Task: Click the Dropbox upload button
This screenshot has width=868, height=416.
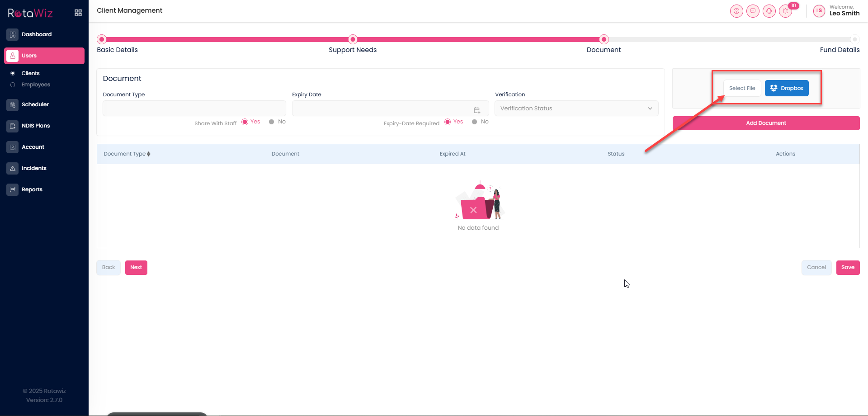Action: click(x=787, y=88)
